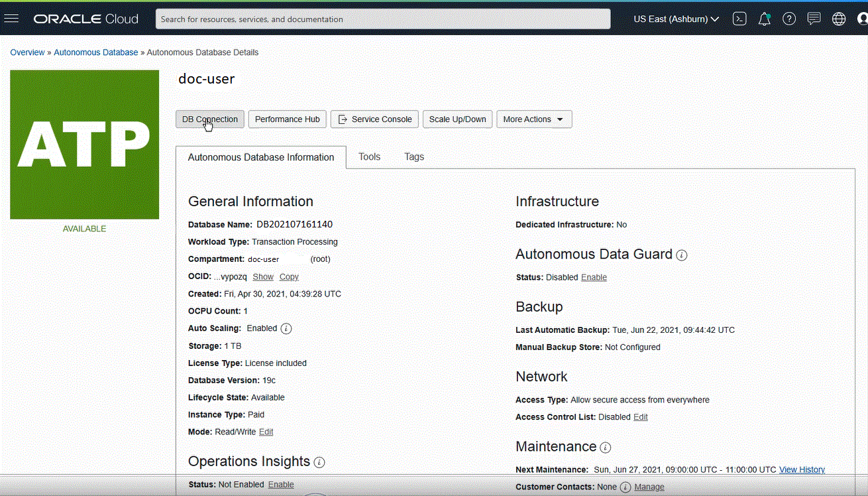The image size is (868, 496).
Task: Click the DB Connection button
Action: (x=209, y=119)
